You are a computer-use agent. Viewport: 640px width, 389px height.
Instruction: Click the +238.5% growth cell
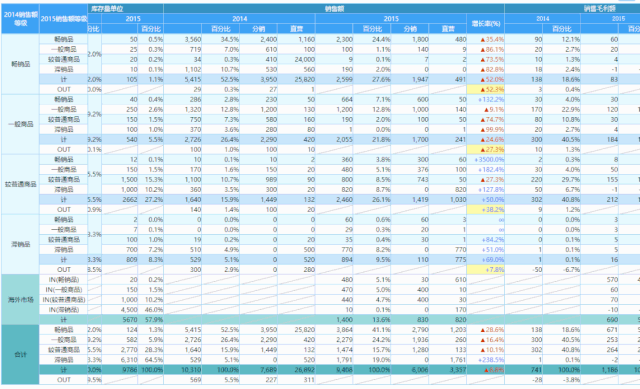[x=485, y=360]
